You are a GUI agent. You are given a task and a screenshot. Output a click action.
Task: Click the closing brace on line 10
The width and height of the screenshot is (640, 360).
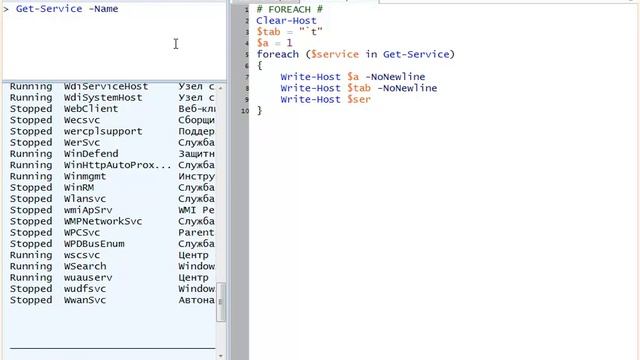[260, 111]
